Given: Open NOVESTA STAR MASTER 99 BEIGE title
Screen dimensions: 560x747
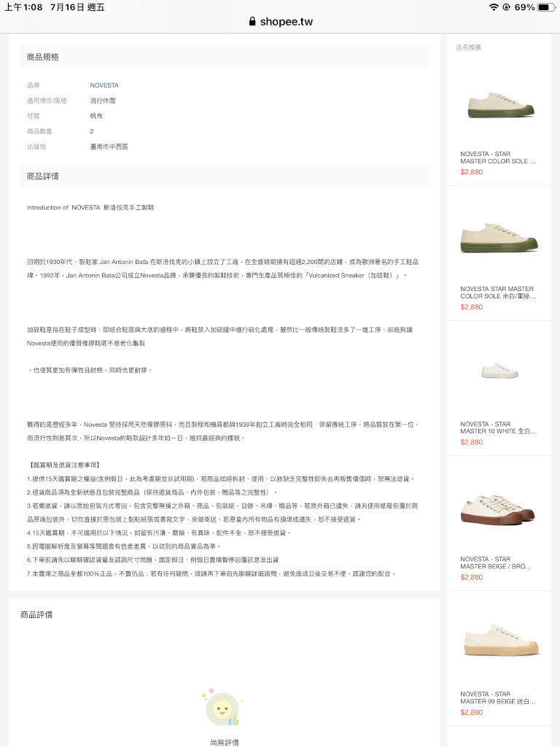Looking at the screenshot, I should pyautogui.click(x=498, y=697).
